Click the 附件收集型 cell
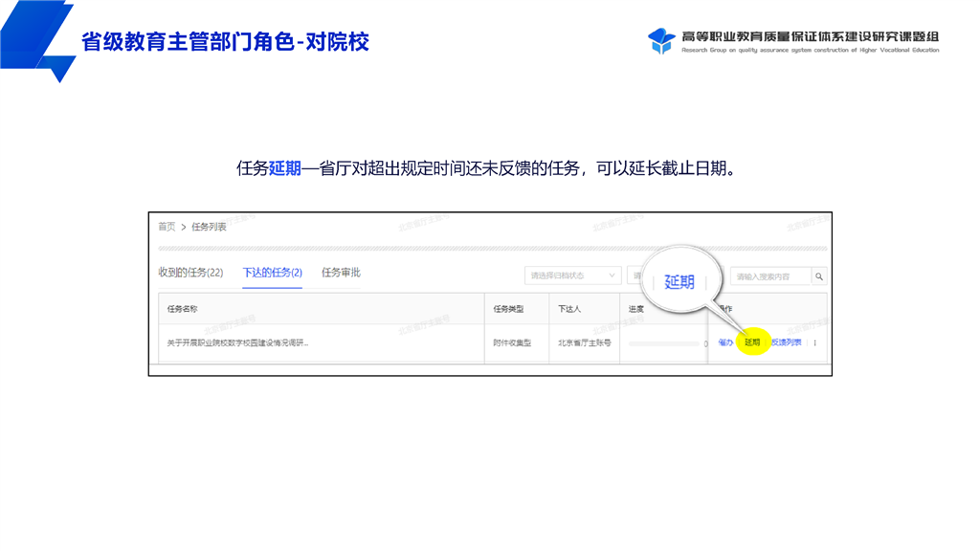Viewport: 980px width, 551px height. (x=512, y=343)
